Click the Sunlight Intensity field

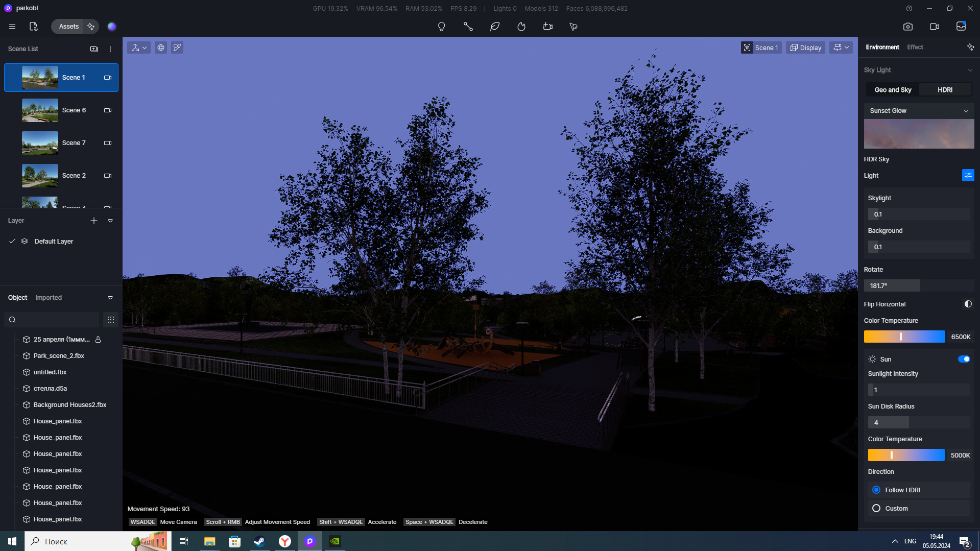(x=919, y=390)
